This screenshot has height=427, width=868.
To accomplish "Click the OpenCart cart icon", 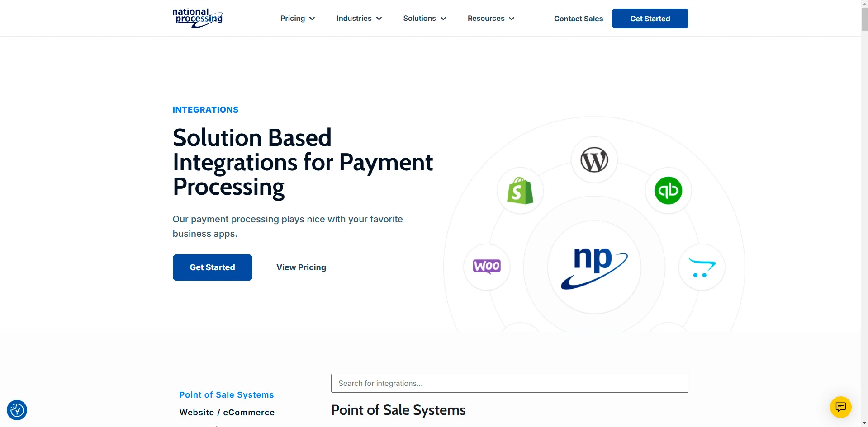I will click(x=702, y=267).
